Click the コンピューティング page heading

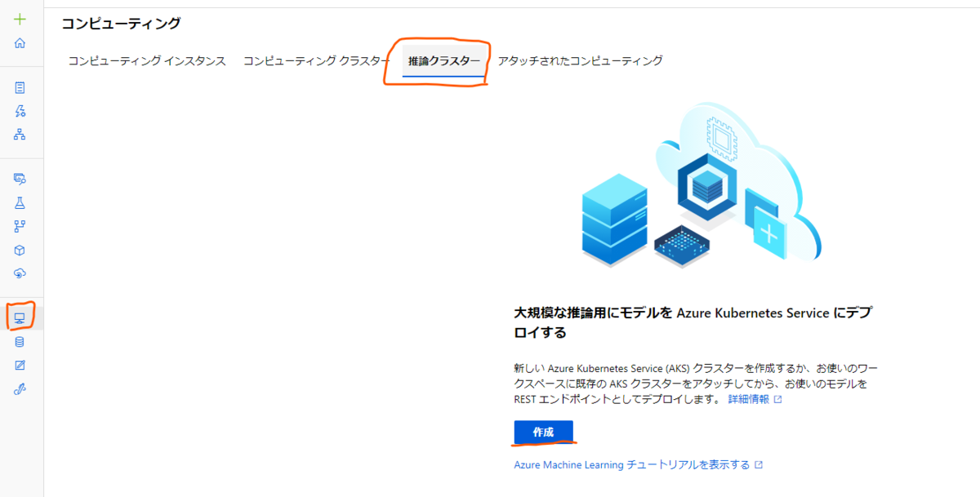click(x=121, y=24)
